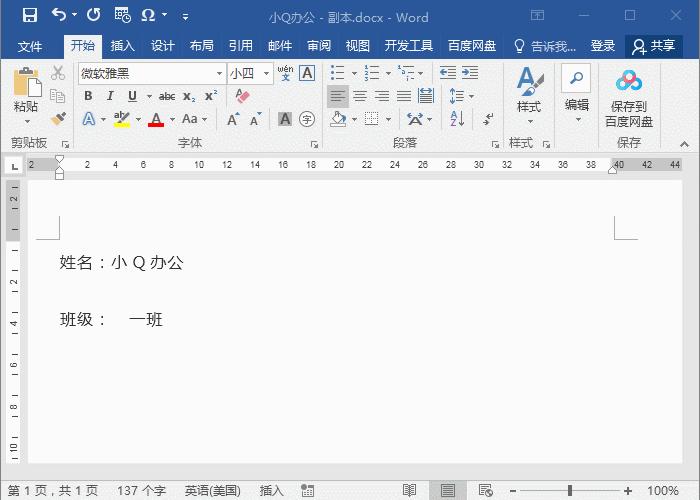Expand the numbering style dropdown arrow
The width and height of the screenshot is (700, 500).
388,73
